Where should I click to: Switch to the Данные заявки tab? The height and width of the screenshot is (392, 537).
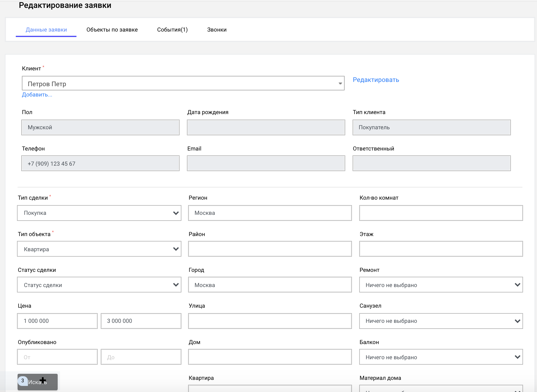(46, 30)
